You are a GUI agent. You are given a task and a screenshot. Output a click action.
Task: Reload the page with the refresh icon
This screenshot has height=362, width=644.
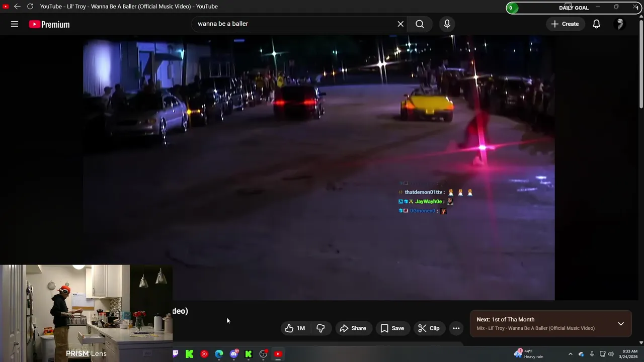coord(30,7)
